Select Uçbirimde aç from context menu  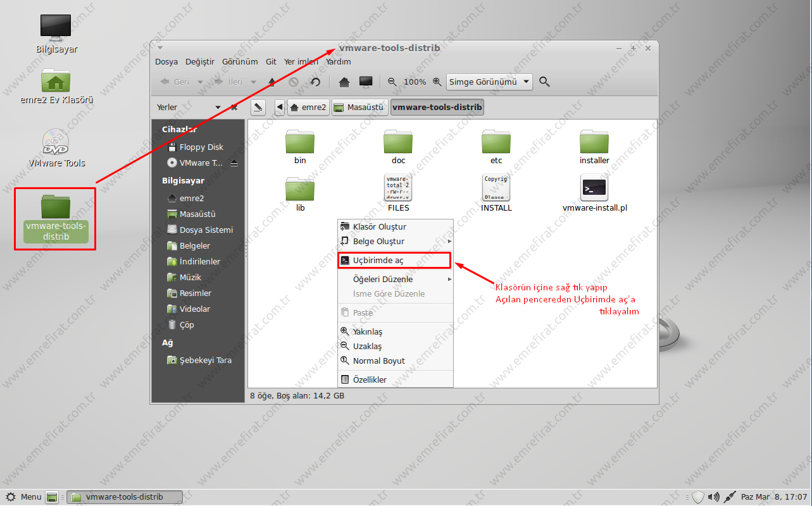pyautogui.click(x=378, y=261)
